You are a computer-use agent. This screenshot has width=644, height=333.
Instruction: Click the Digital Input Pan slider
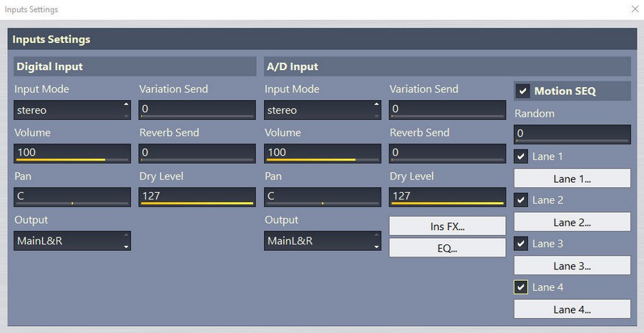tap(72, 197)
